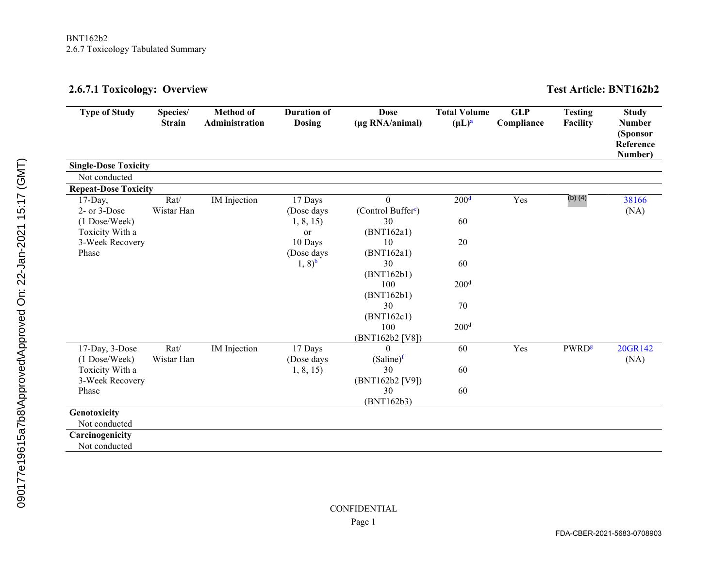Click the 'Duration of Dosing' column header
Viewport: 728px width, 563px height.
point(308,117)
